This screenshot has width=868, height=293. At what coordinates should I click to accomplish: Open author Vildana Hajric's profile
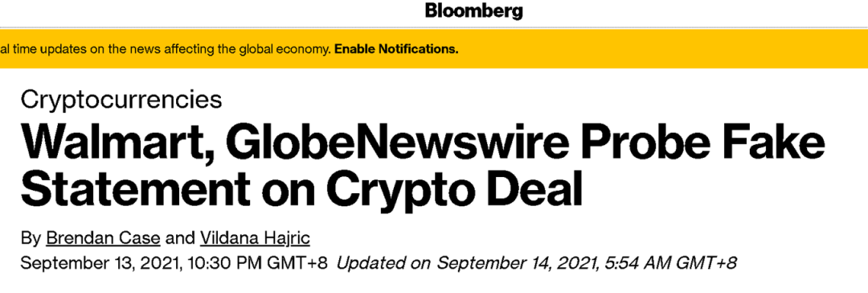point(255,238)
